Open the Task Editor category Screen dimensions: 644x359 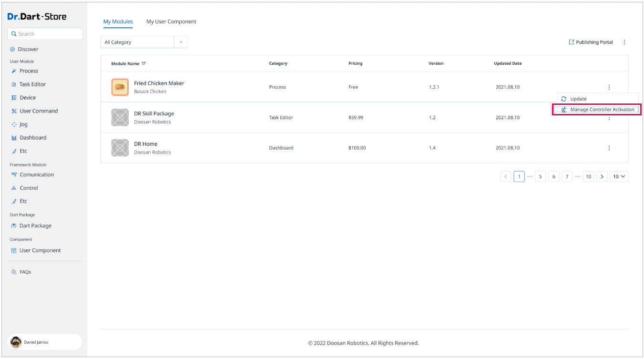click(32, 84)
